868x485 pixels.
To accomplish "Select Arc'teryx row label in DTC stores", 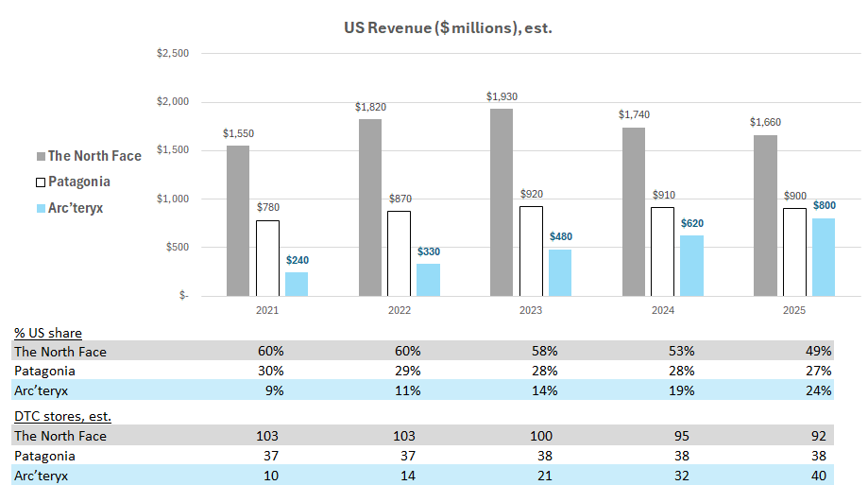I will point(41,476).
